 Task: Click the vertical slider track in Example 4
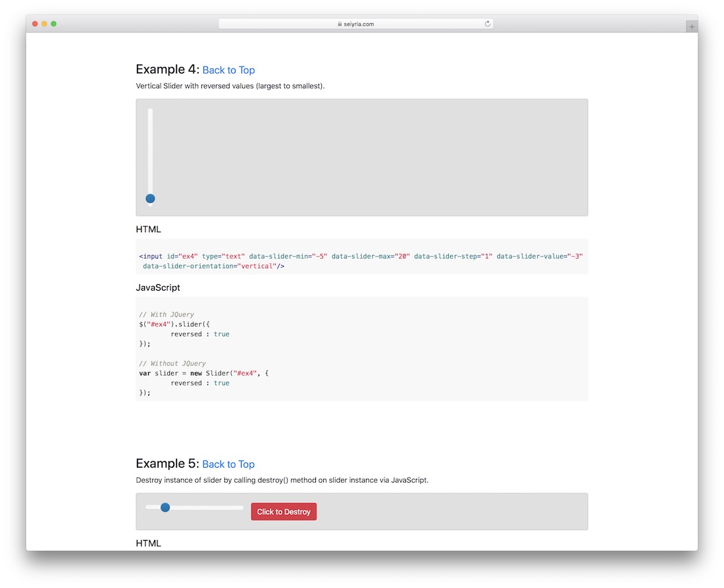click(150, 157)
